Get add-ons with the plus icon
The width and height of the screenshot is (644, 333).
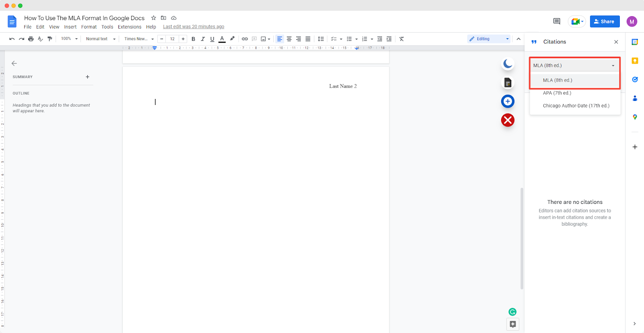[x=635, y=147]
